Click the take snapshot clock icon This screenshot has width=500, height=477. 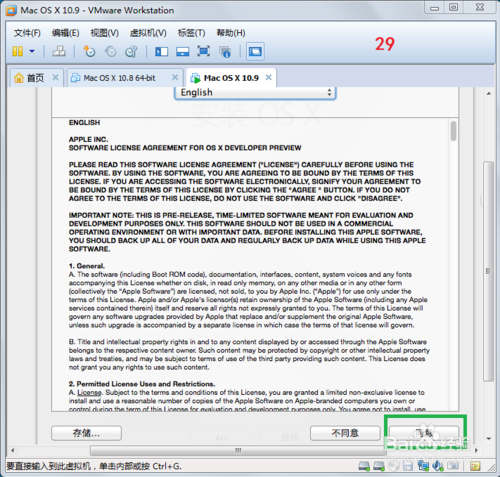[x=89, y=51]
